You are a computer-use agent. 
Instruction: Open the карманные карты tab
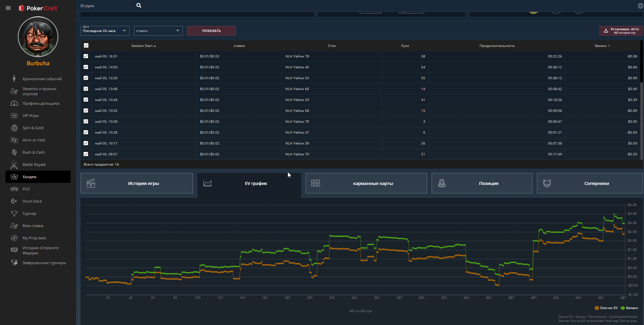pos(366,183)
